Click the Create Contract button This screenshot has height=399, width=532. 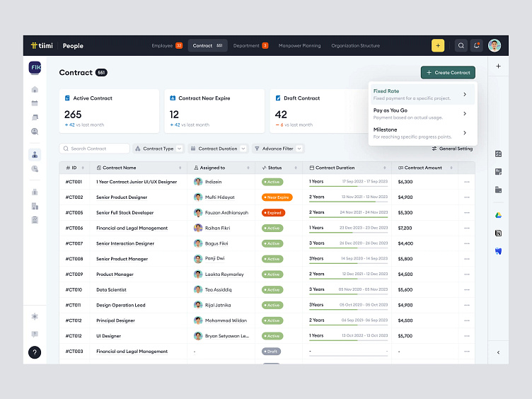pos(448,72)
